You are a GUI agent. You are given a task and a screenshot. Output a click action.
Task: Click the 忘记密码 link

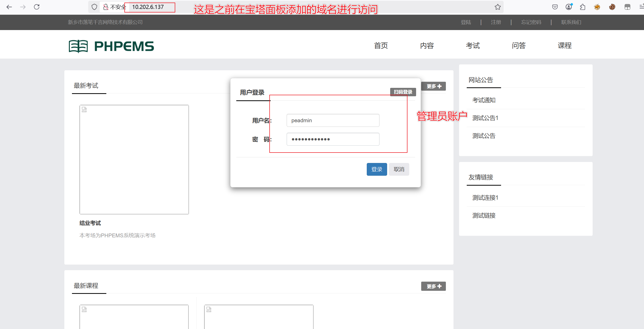pos(531,22)
